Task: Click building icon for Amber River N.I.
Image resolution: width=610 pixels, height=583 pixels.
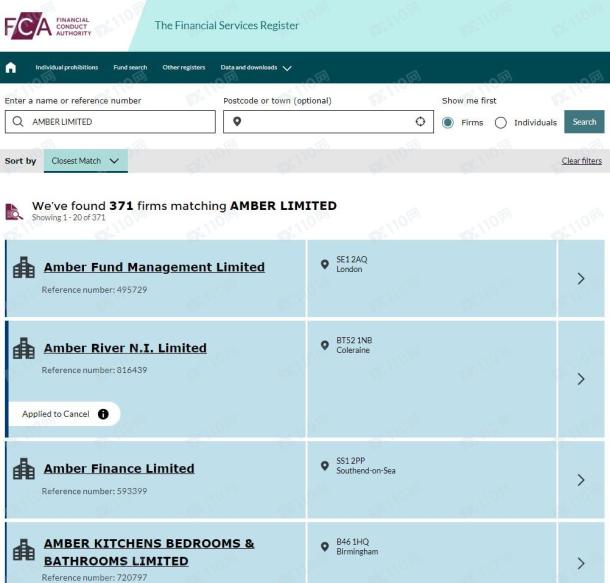Action: pos(24,348)
